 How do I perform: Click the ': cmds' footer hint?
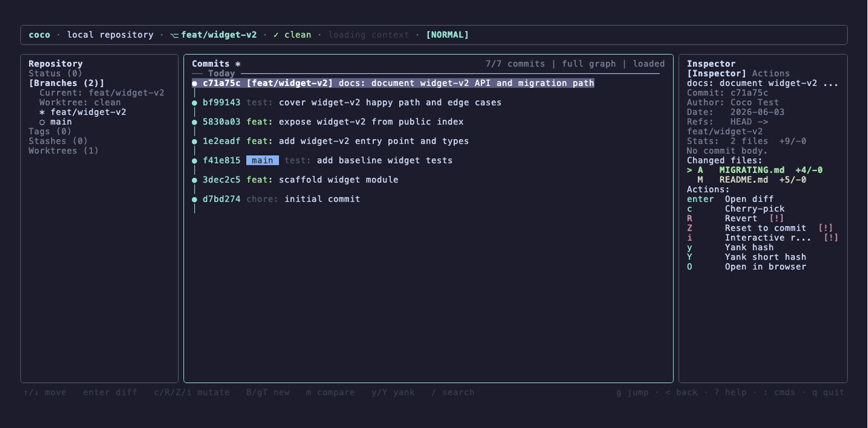(x=779, y=392)
